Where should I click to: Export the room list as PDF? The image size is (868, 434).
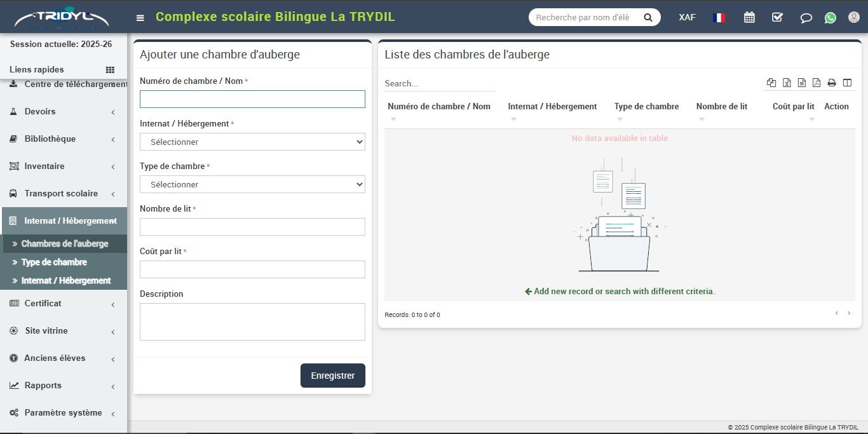coord(817,83)
